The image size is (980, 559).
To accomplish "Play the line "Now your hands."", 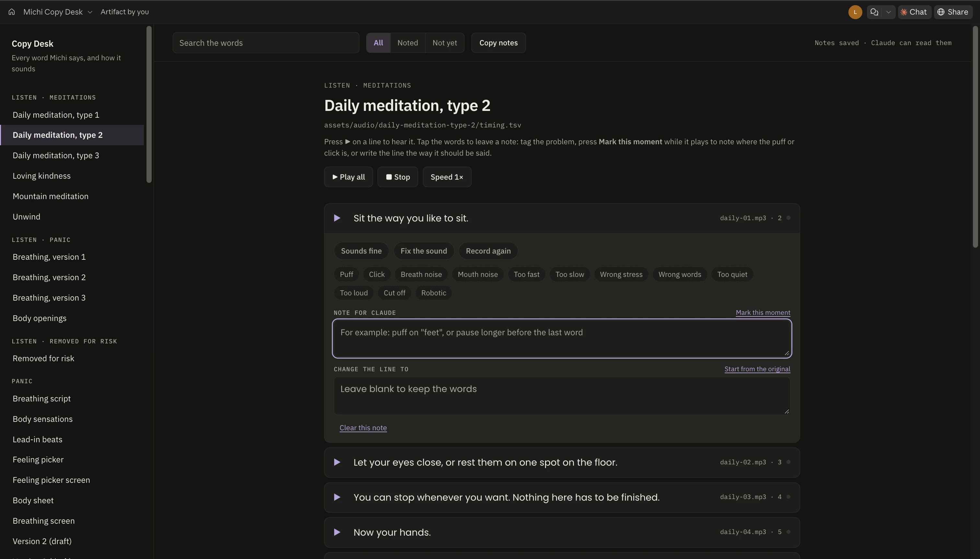I will (x=337, y=532).
